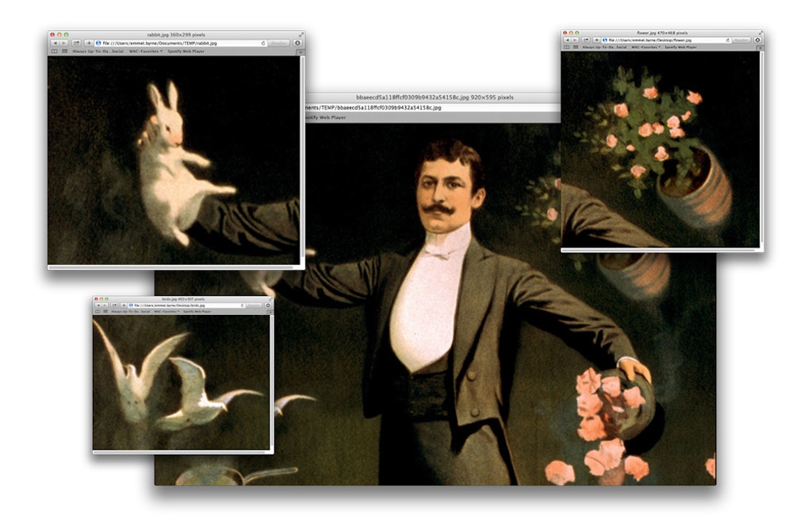Open WAC-Favorites dropdown in the flower.jpg window
812x522 pixels.
point(646,48)
